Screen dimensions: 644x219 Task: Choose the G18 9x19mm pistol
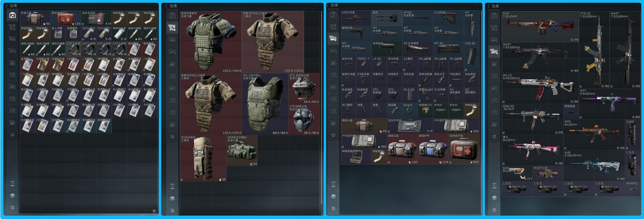pos(517,173)
